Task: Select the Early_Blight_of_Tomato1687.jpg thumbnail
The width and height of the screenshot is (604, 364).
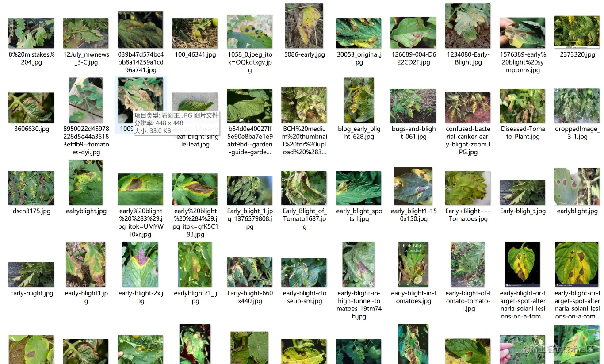Action: coord(304,188)
